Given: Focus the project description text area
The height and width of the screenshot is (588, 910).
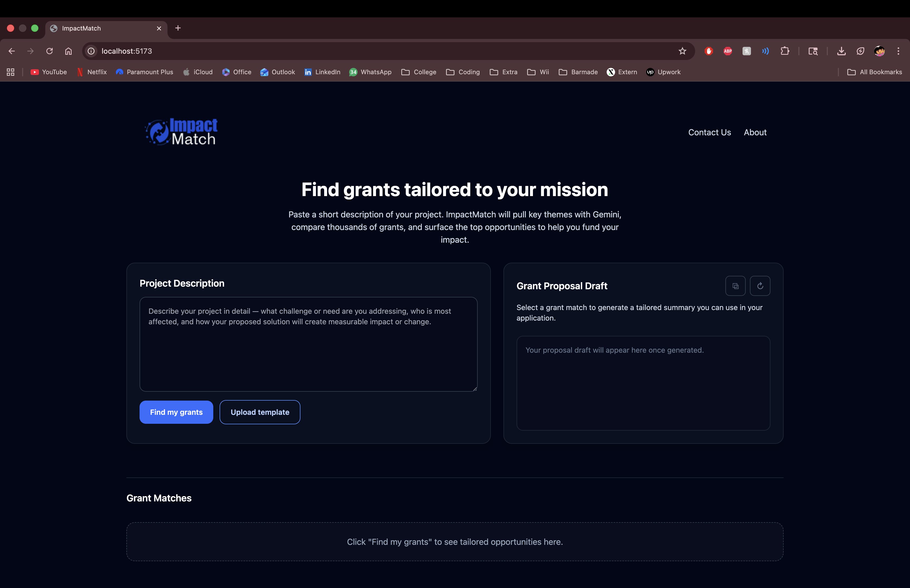Looking at the screenshot, I should pos(308,344).
